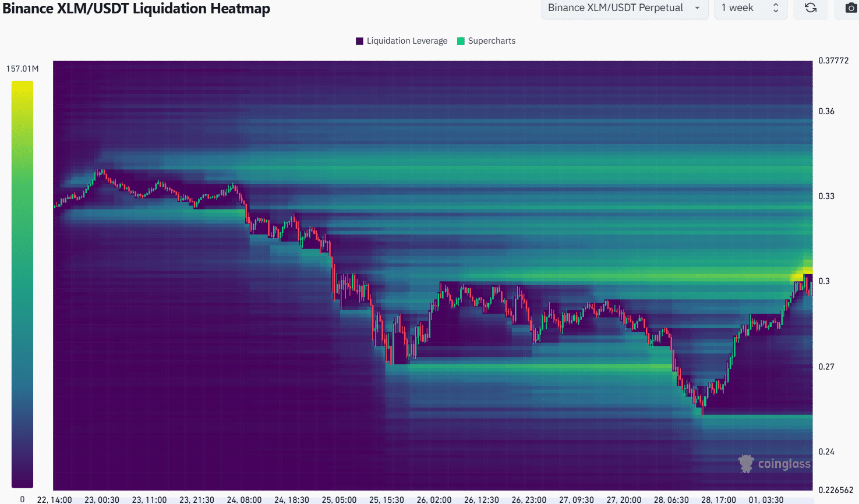This screenshot has width=859, height=504.
Task: Click the 26, 02:00 time label
Action: (434, 499)
